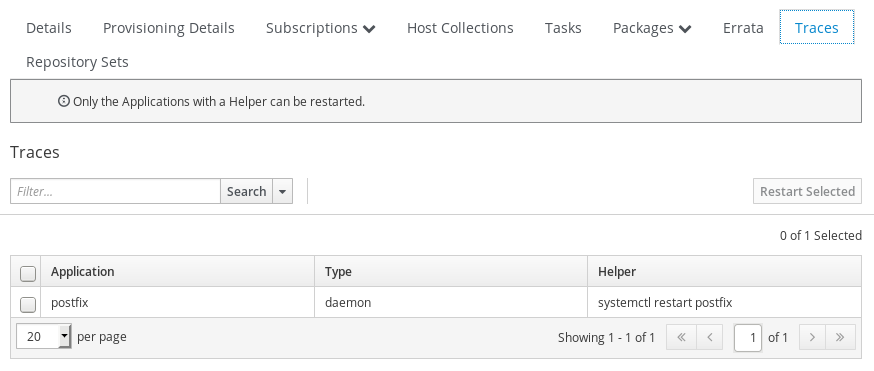This screenshot has height=371, width=874.
Task: Check the postfix row checkbox
Action: [27, 305]
